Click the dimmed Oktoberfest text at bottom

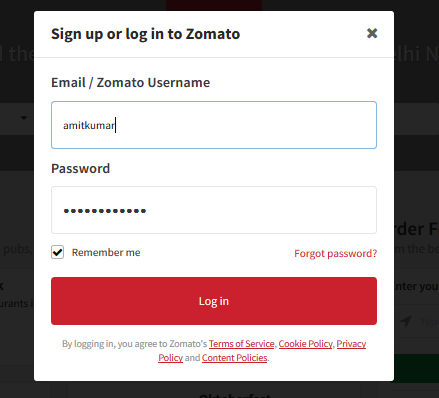point(235,395)
